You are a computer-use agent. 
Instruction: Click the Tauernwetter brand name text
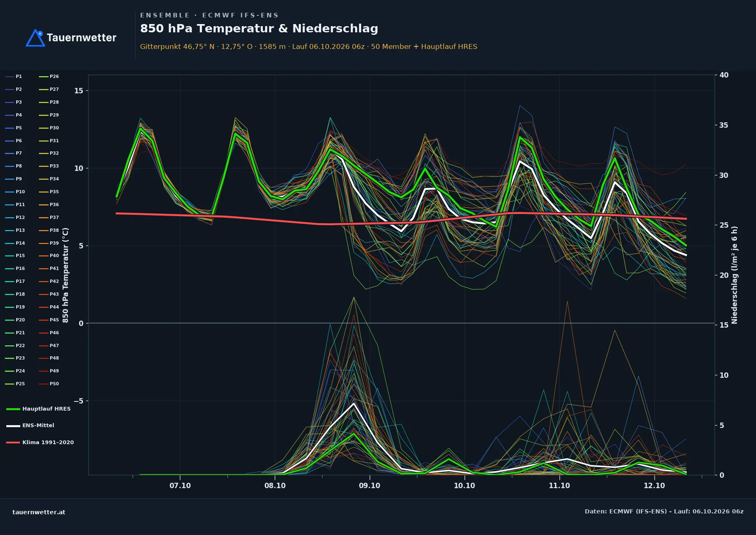pos(82,38)
